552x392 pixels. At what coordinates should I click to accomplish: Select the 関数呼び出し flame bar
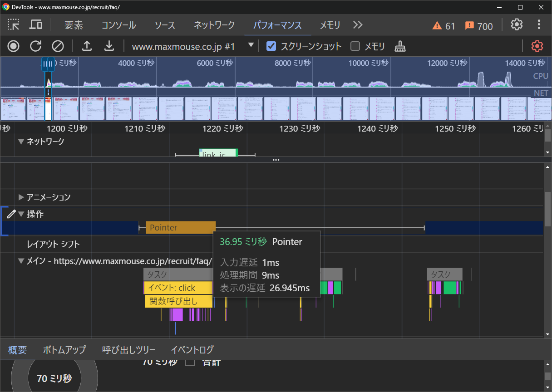click(178, 301)
